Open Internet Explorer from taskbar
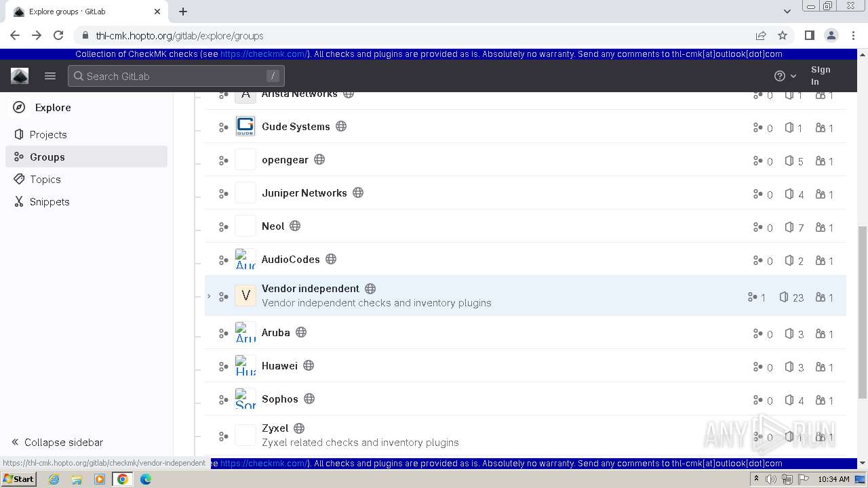This screenshot has width=868, height=488. coord(54,479)
